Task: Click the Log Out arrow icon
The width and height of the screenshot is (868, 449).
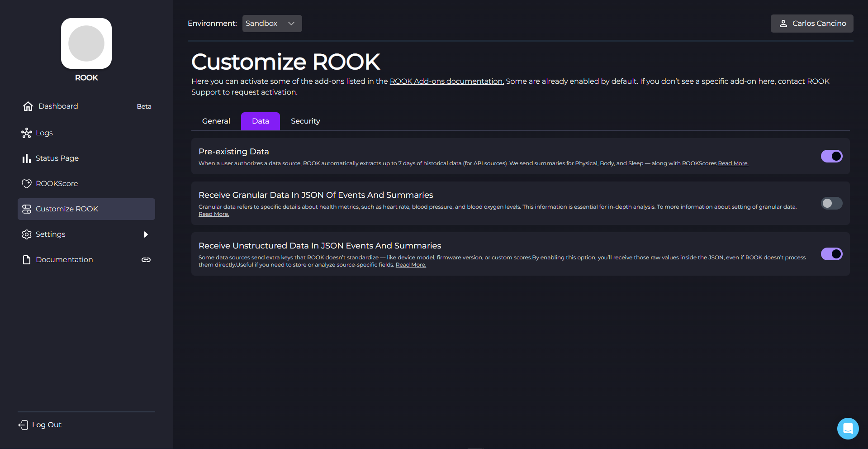Action: click(23, 425)
